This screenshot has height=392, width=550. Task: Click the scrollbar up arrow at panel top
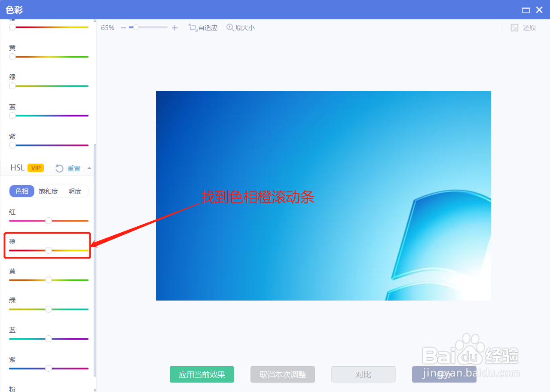[x=95, y=21]
